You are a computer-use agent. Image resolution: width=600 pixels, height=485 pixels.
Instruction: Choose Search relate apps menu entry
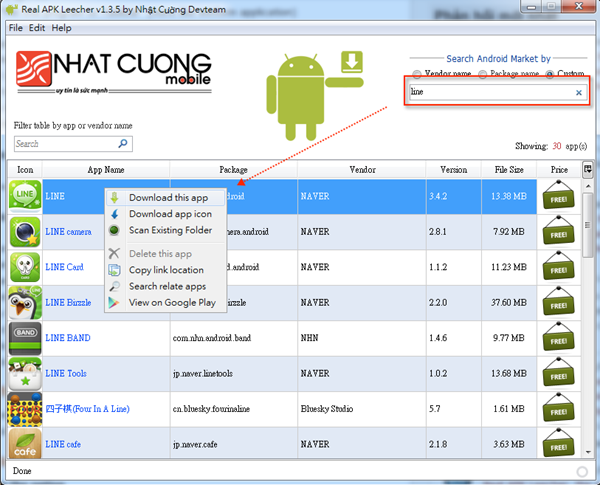pos(165,286)
